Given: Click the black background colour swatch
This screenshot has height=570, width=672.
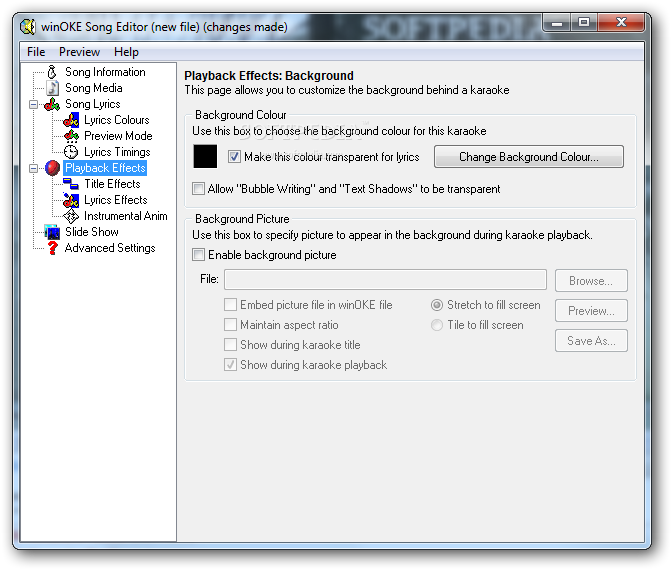Looking at the screenshot, I should point(205,156).
